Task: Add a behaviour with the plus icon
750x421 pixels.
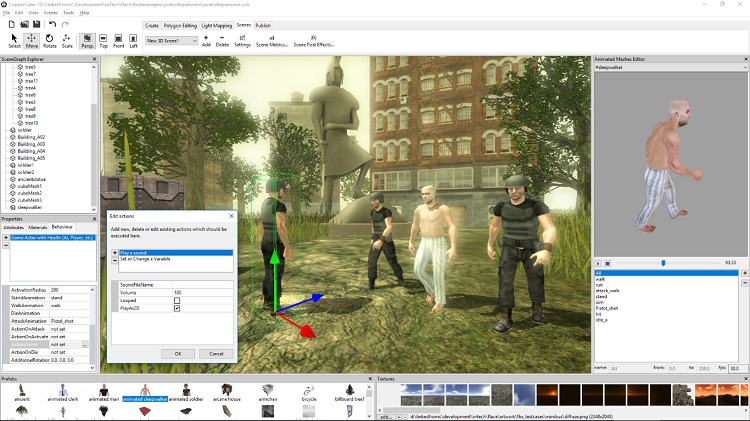Action: click(x=6, y=238)
